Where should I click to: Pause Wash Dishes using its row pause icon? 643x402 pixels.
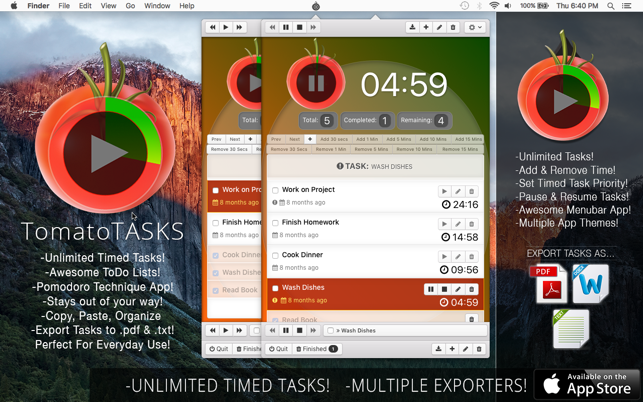pyautogui.click(x=431, y=289)
